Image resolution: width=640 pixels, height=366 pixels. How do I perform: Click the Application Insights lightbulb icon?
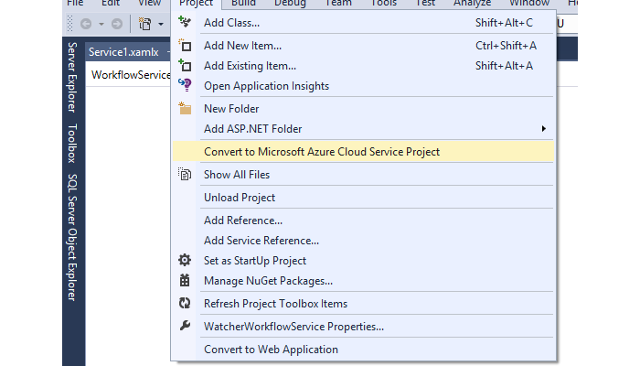(x=184, y=85)
